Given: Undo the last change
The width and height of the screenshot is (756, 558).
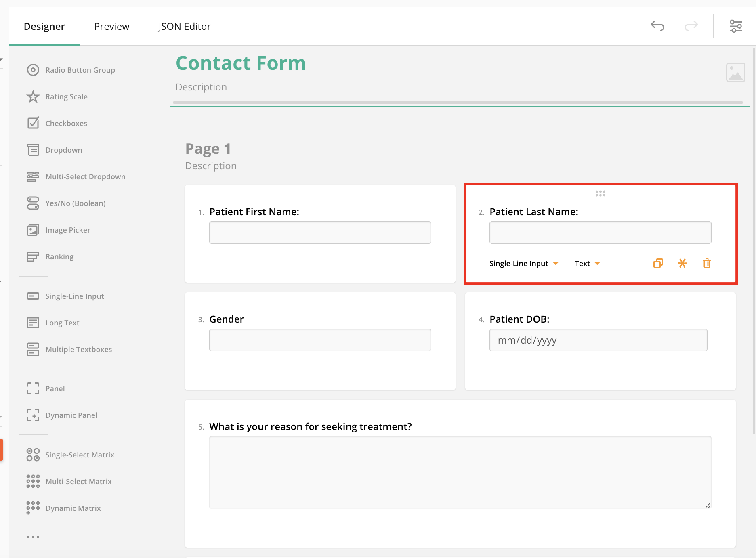Looking at the screenshot, I should click(657, 26).
